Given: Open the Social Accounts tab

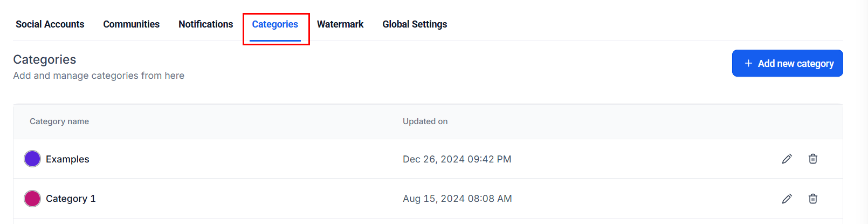Looking at the screenshot, I should pyautogui.click(x=50, y=24).
